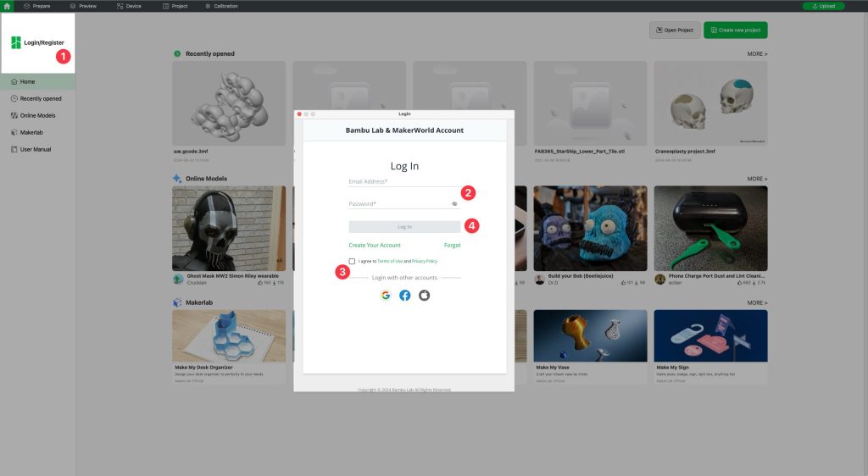Expand MORE next to Makerlab section
This screenshot has height=476, width=868.
pyautogui.click(x=757, y=302)
